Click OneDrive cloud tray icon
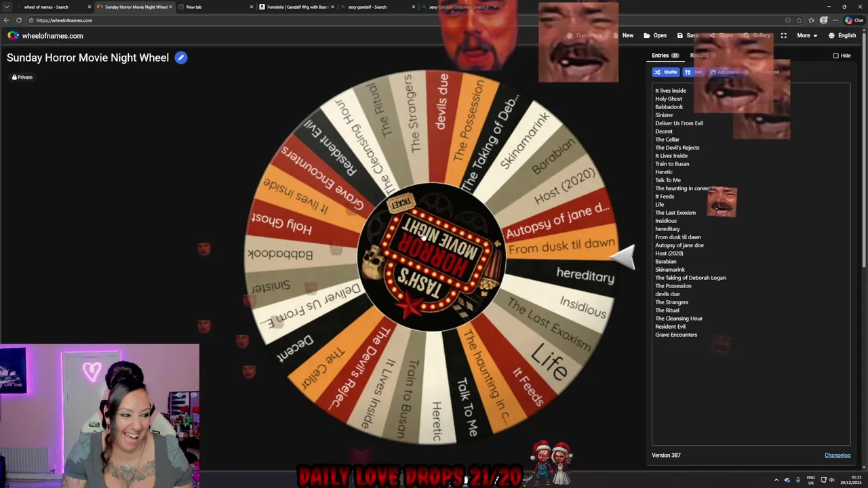 click(x=787, y=480)
